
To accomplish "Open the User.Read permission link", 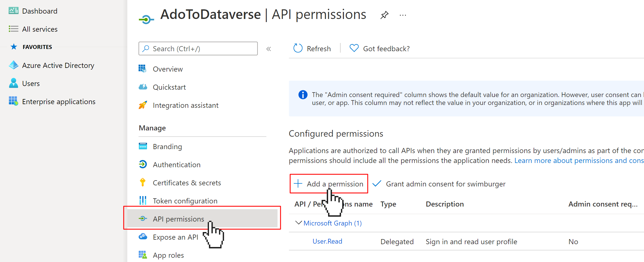I will tap(327, 241).
